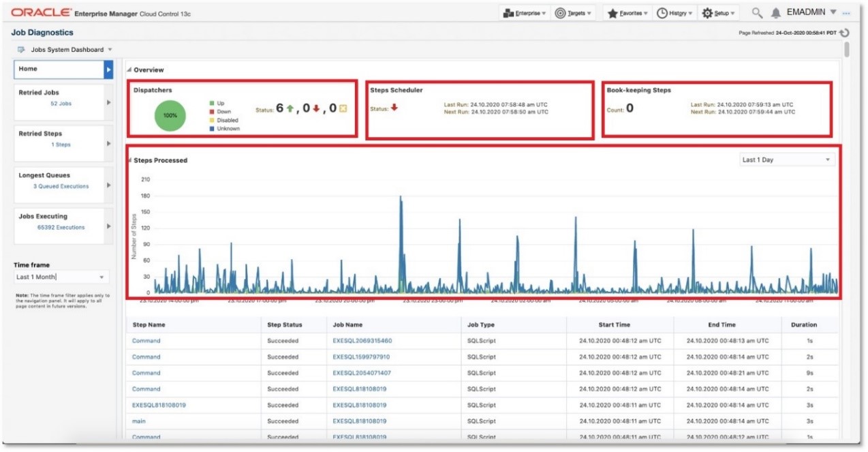Open the Last 1 Day dropdown
Viewport: 868px width, 452px height.
click(787, 160)
